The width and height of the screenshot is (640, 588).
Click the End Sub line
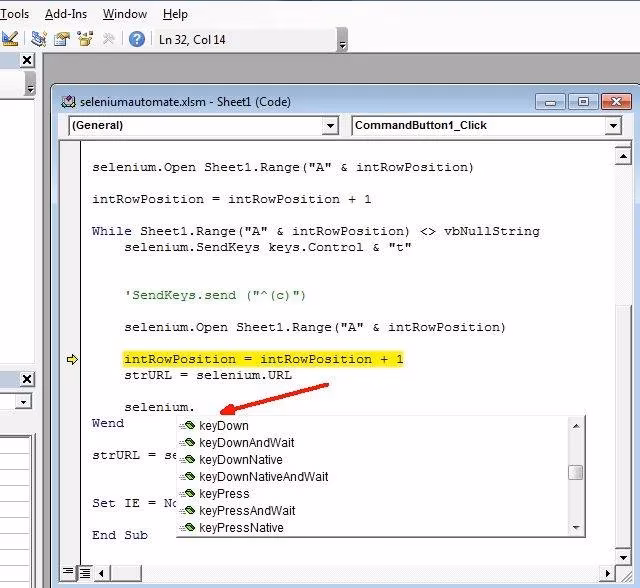(x=120, y=535)
